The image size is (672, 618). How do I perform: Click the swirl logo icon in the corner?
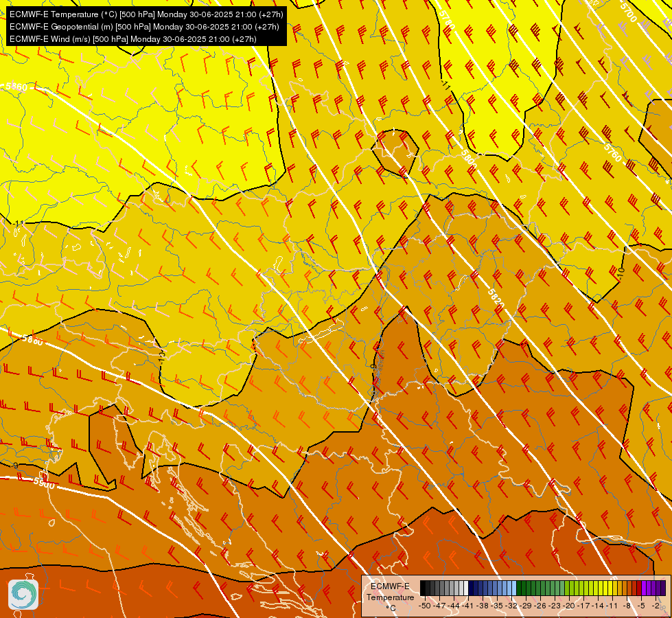point(23,595)
